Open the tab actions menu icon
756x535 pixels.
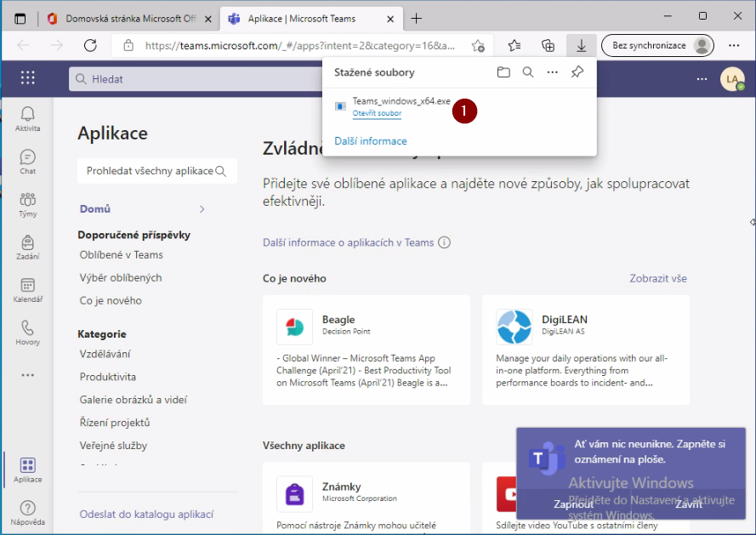[20, 19]
